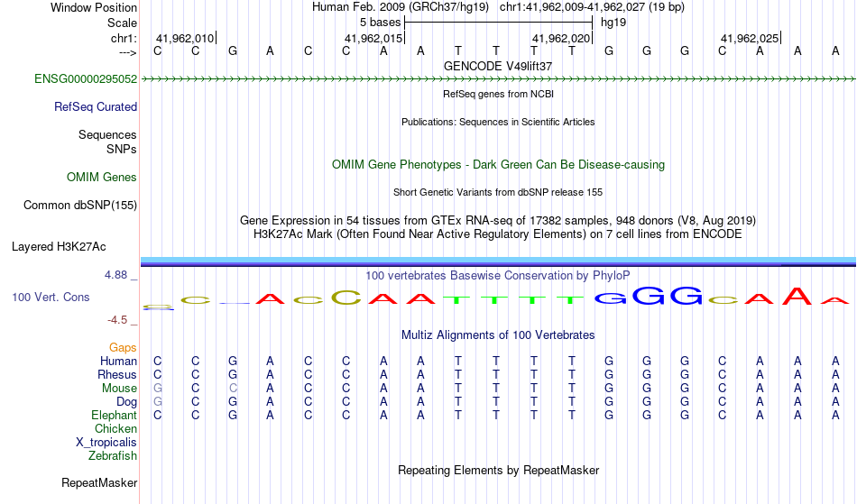Click the 4.88 PhyloP scale maximum label
This screenshot has height=504, width=857.
point(116,275)
